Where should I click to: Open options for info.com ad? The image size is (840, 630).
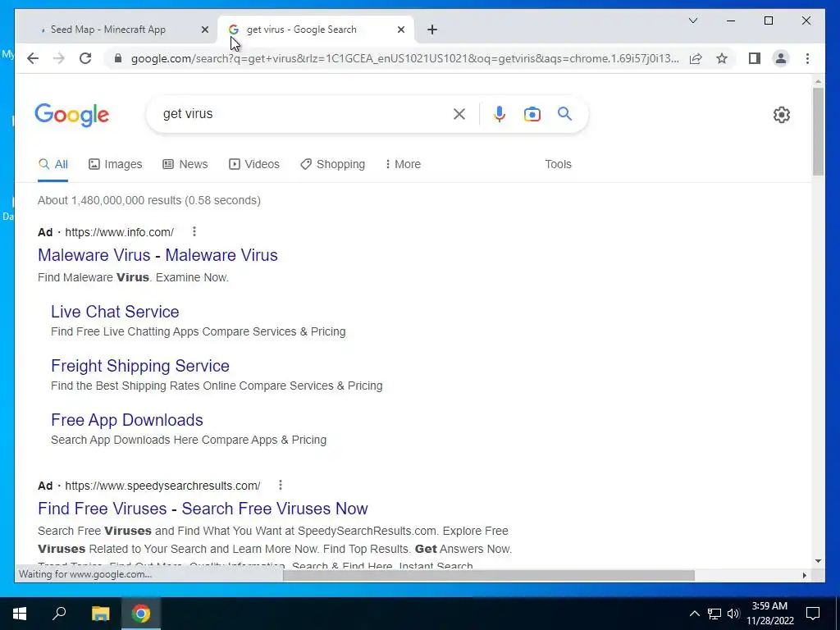[x=194, y=231]
